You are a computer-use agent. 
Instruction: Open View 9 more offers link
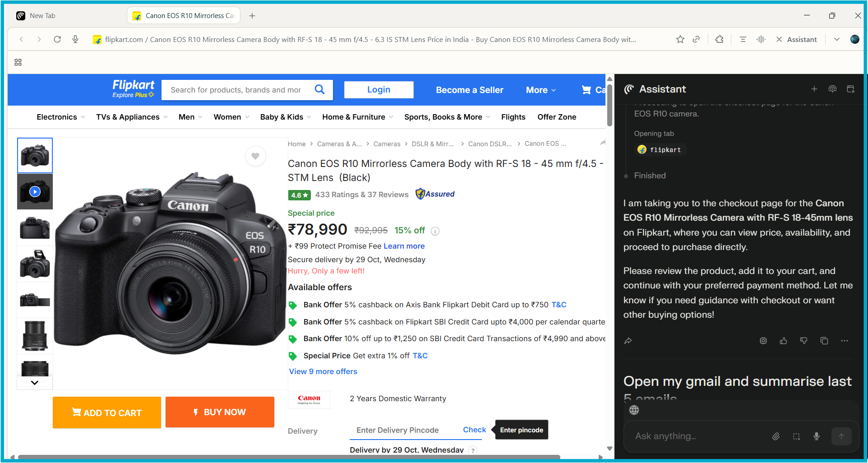coord(323,372)
